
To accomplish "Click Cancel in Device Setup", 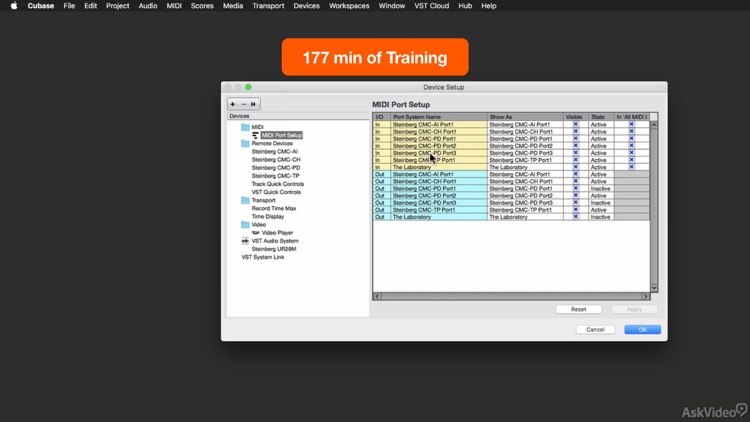I will [x=596, y=330].
